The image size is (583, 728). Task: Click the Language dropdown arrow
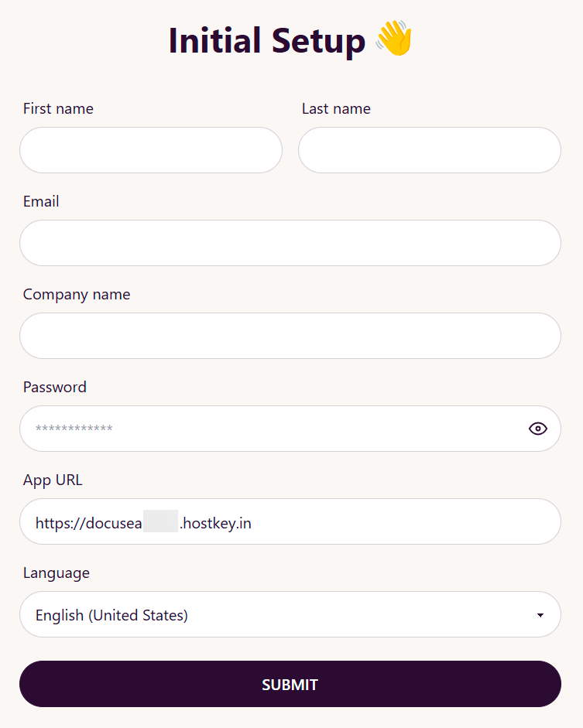click(540, 615)
